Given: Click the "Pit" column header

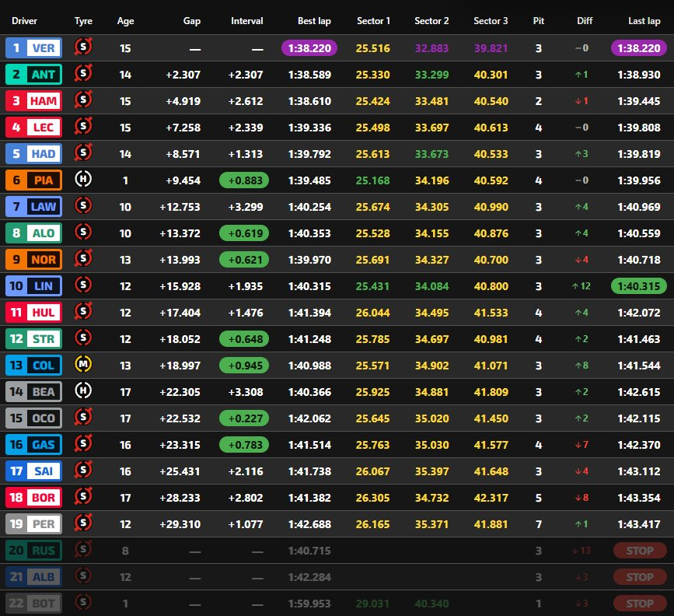Looking at the screenshot, I should pyautogui.click(x=539, y=21).
